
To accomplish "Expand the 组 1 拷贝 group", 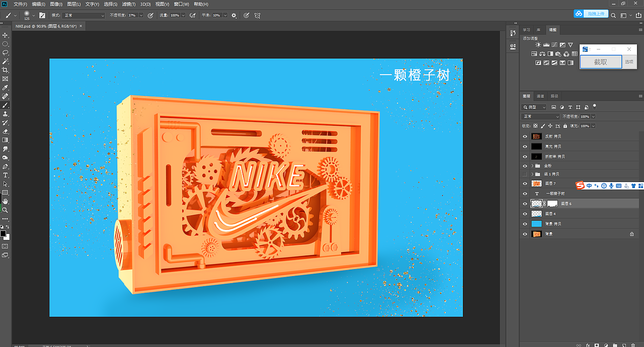I will point(532,174).
